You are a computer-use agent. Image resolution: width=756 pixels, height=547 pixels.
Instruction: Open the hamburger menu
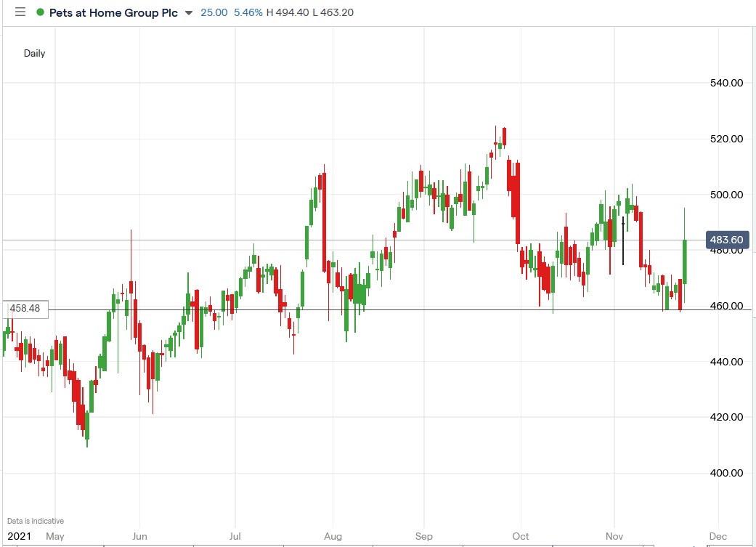(x=20, y=12)
